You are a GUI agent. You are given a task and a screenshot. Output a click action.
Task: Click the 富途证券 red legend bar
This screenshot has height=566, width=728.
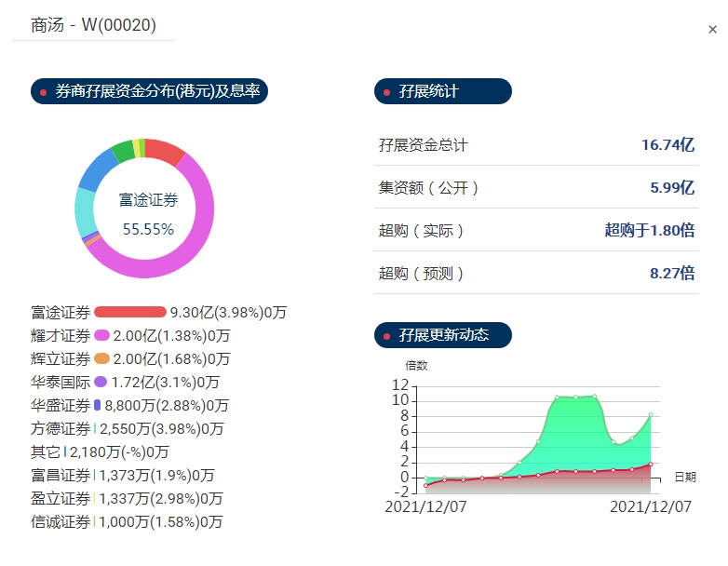pyautogui.click(x=129, y=312)
